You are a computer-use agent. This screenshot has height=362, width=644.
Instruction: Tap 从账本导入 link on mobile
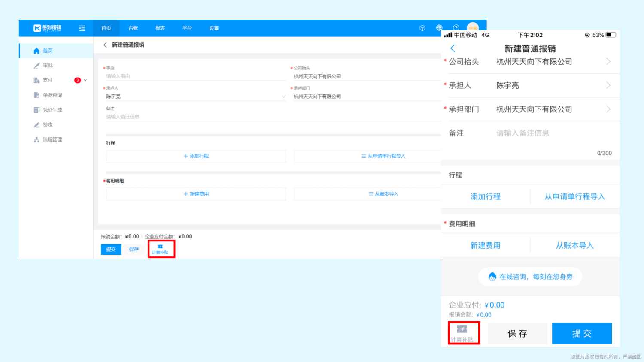[x=574, y=246]
